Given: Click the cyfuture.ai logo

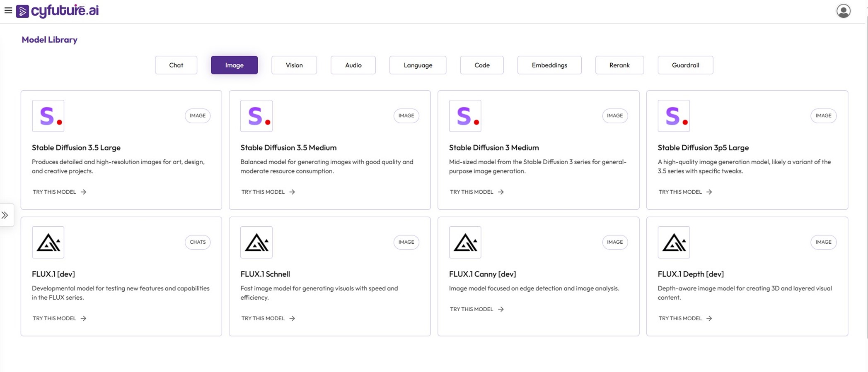Looking at the screenshot, I should [58, 11].
